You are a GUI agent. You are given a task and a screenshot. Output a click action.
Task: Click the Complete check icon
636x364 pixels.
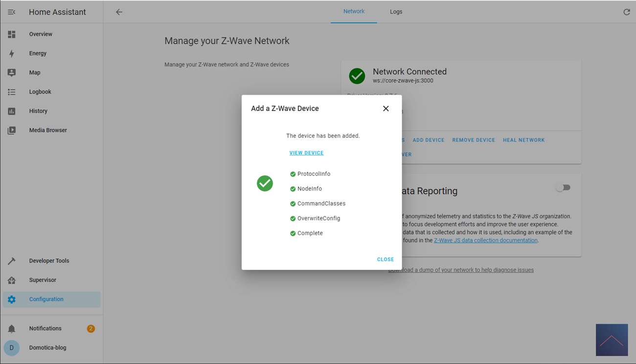[293, 234]
